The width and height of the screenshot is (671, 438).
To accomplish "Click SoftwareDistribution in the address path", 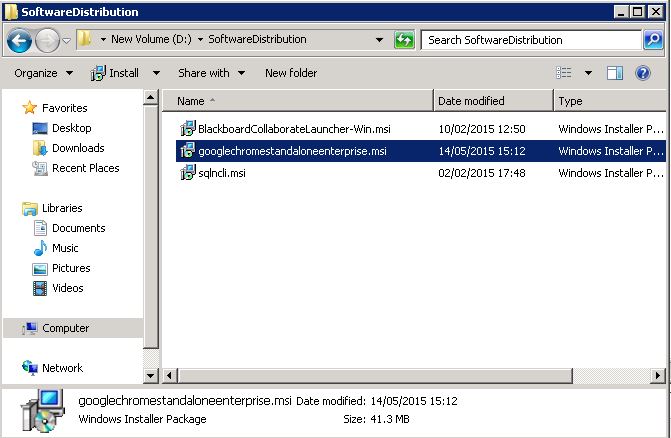I will (257, 39).
